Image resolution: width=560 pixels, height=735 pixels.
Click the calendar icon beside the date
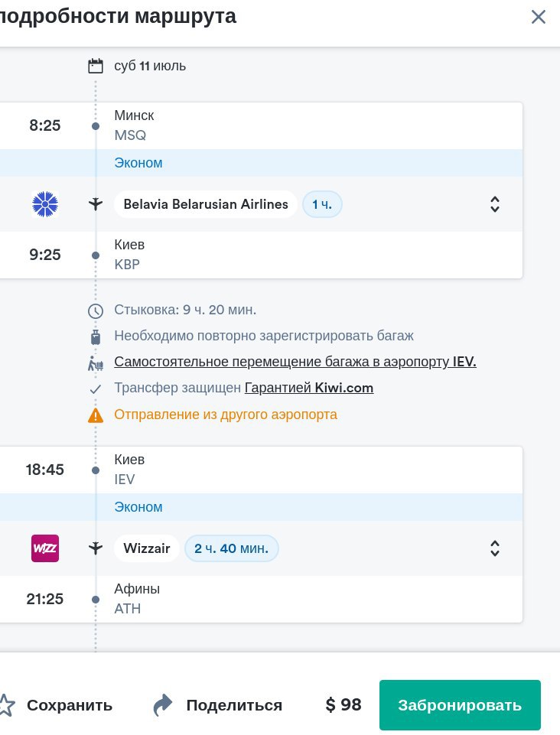[x=96, y=66]
